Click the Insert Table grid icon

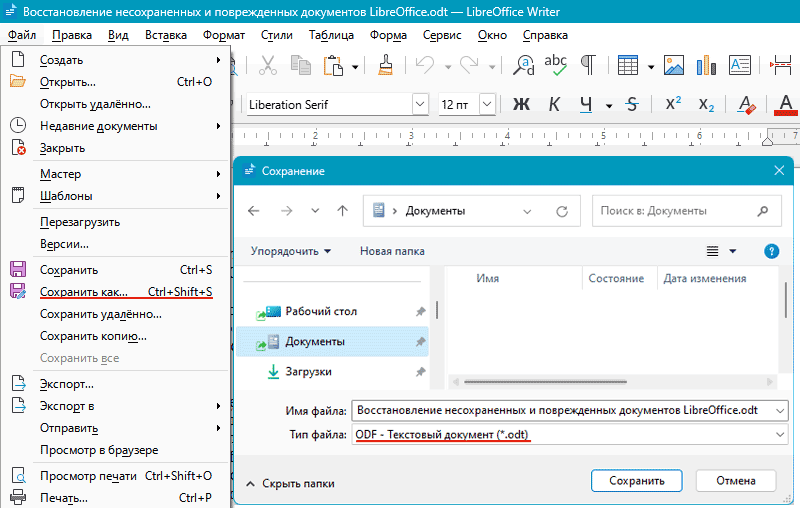(628, 65)
